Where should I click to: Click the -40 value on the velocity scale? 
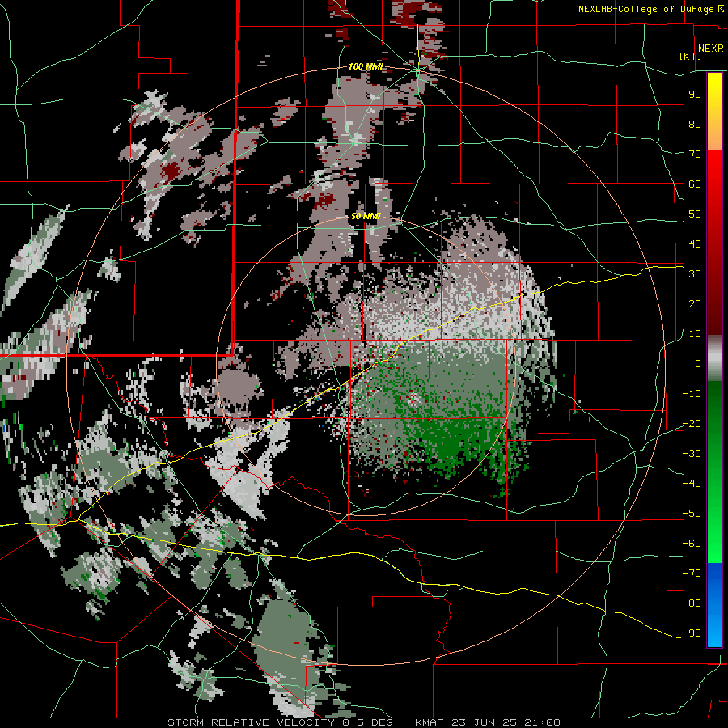tap(692, 484)
